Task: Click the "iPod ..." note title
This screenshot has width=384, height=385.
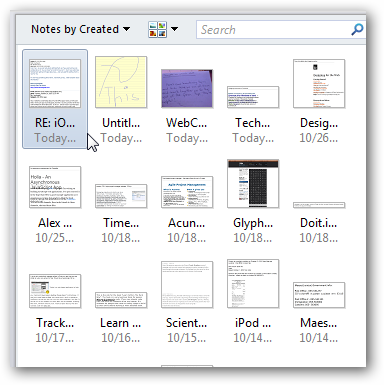Action: coord(253,323)
